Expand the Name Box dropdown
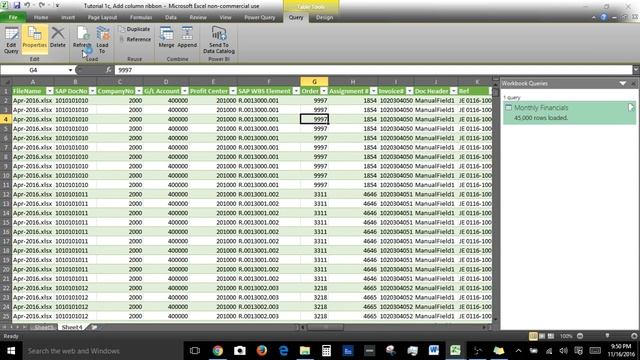640x360 pixels. pos(70,70)
